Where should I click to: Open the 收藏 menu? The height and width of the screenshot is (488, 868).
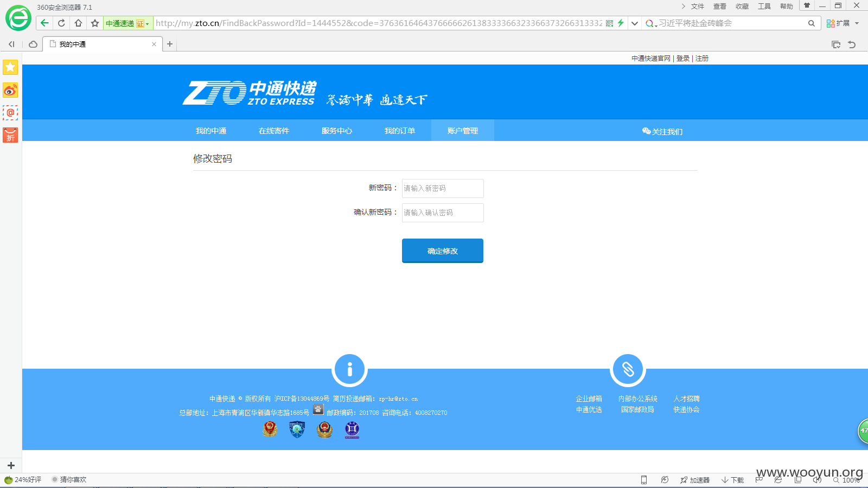[742, 7]
